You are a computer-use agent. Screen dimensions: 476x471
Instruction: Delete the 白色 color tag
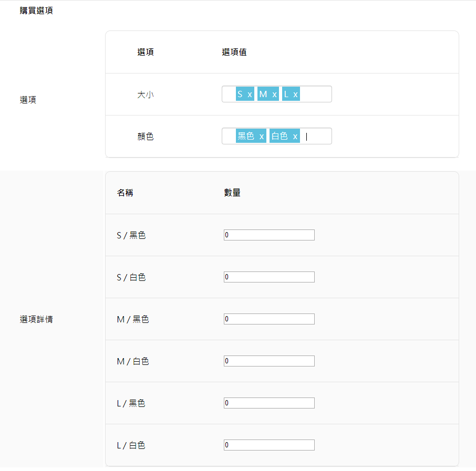pyautogui.click(x=295, y=137)
